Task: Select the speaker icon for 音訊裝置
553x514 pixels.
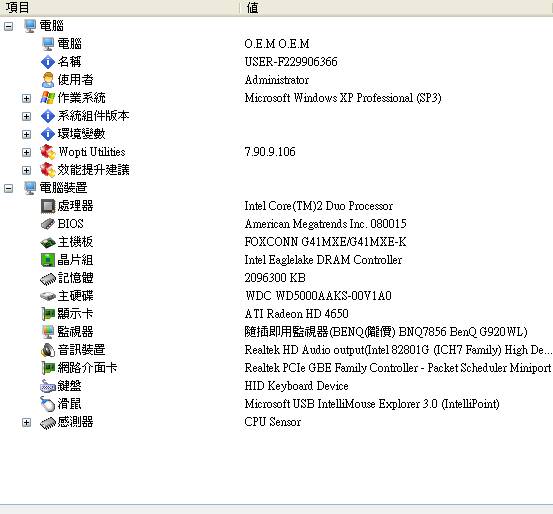Action: coord(48,350)
